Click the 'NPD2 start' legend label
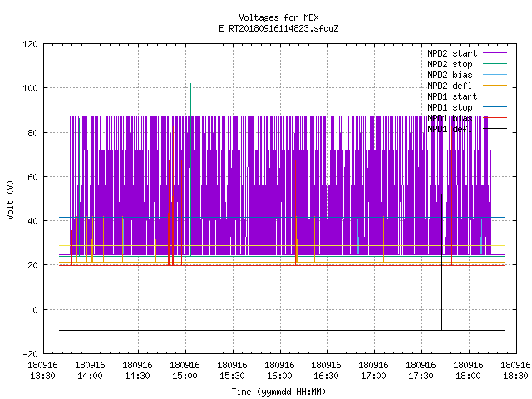The width and height of the screenshot is (532, 399). click(452, 53)
